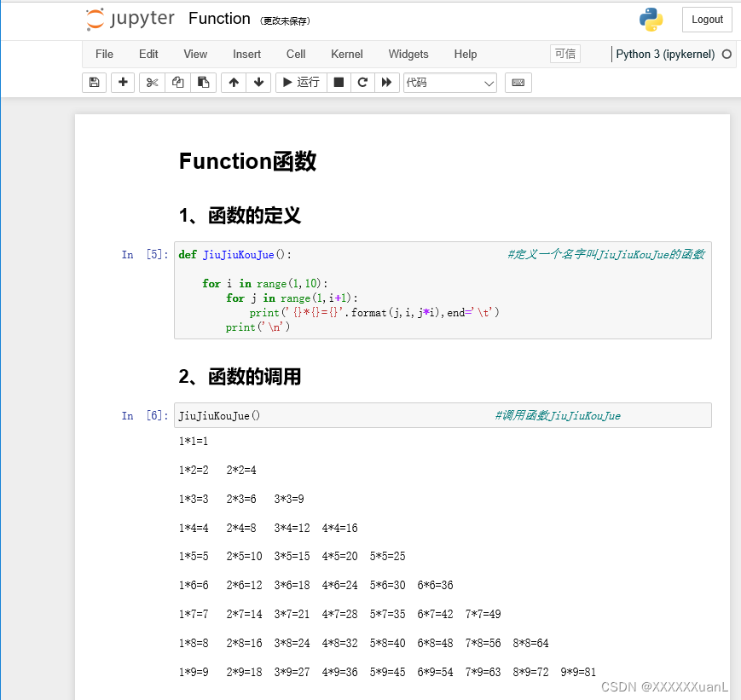Click the Python 3 ipykernel kernel indicator

(664, 54)
